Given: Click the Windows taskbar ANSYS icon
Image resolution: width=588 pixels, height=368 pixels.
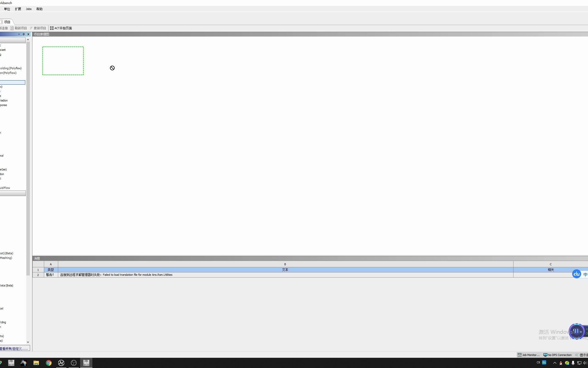Looking at the screenshot, I should coord(11,363).
